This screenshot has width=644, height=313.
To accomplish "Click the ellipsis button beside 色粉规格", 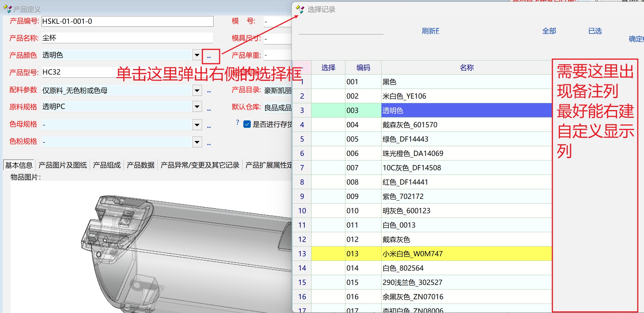I will (x=209, y=144).
